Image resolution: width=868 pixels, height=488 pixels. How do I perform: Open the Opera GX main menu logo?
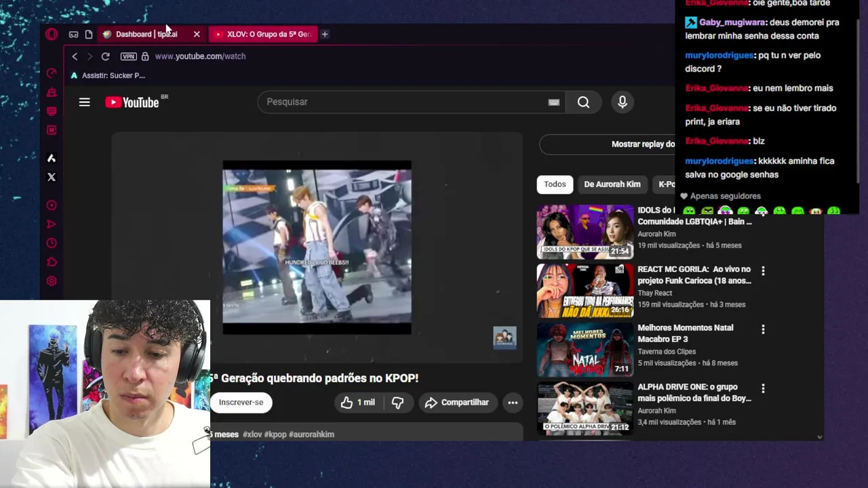pos(52,34)
